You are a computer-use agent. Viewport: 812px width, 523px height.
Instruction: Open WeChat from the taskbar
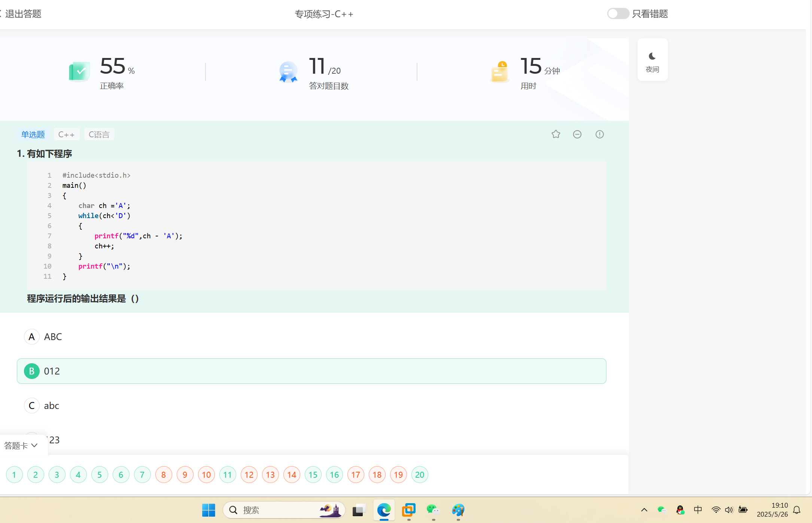tap(433, 510)
